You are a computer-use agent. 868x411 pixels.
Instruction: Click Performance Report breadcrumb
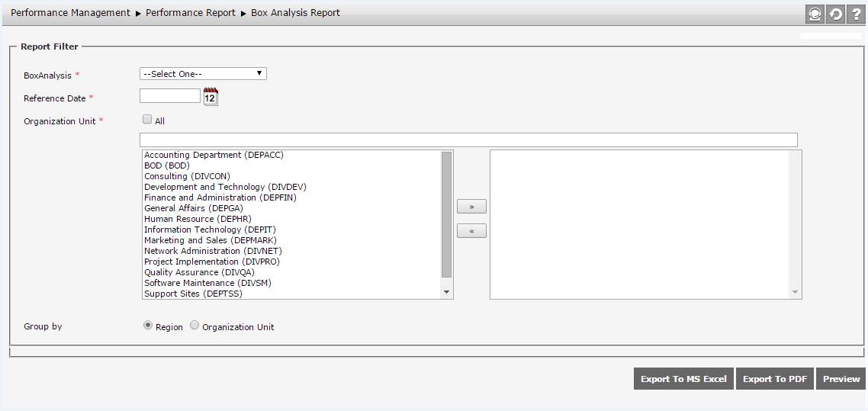click(191, 13)
